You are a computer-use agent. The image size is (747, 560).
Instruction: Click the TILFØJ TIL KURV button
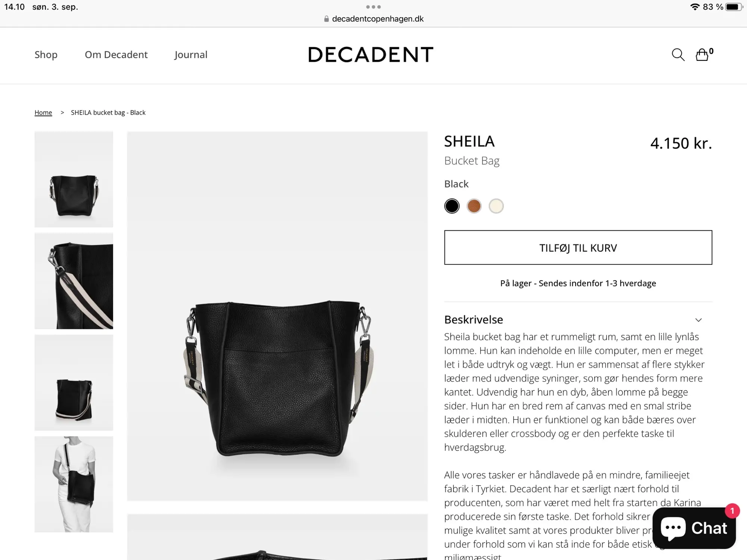[x=578, y=248]
